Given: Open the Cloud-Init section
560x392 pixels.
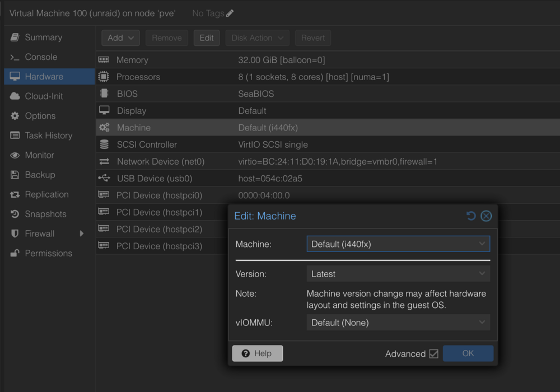Looking at the screenshot, I should pyautogui.click(x=44, y=96).
